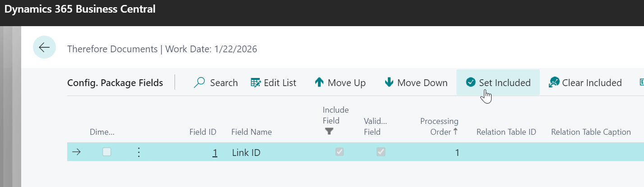This screenshot has height=187, width=644.
Task: Select the Link ID field name cell
Action: point(246,153)
